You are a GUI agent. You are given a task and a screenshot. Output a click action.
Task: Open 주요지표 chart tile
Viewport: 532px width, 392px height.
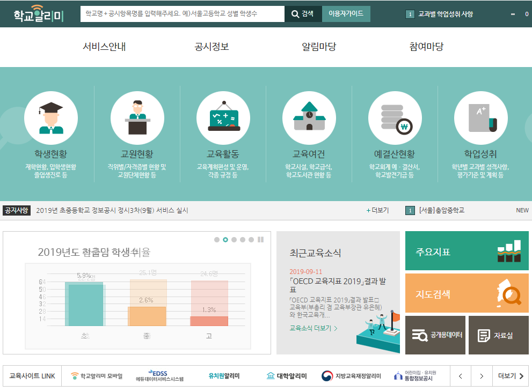coord(467,251)
